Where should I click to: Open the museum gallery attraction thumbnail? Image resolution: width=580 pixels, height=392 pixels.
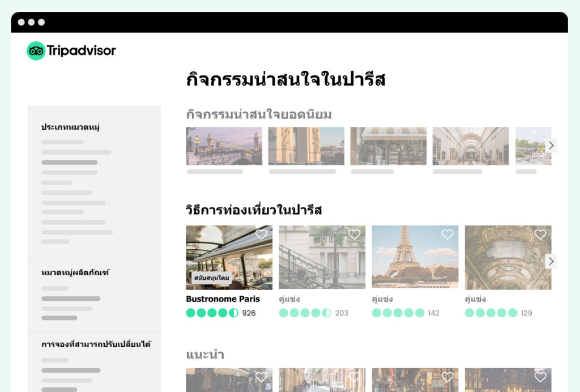pyautogui.click(x=471, y=146)
